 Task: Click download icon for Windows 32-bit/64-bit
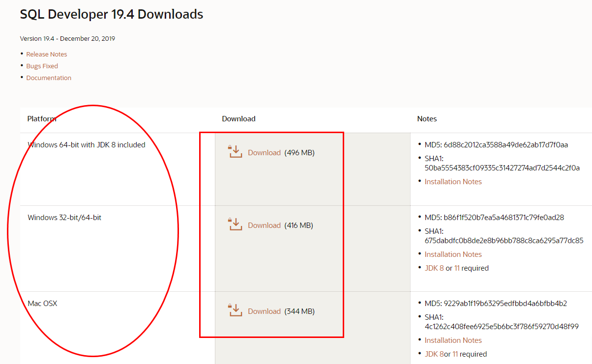tap(236, 224)
